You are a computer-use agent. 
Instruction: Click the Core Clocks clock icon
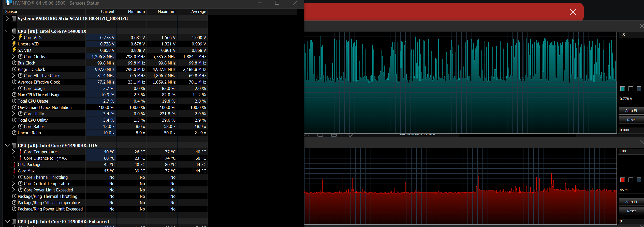pos(20,56)
